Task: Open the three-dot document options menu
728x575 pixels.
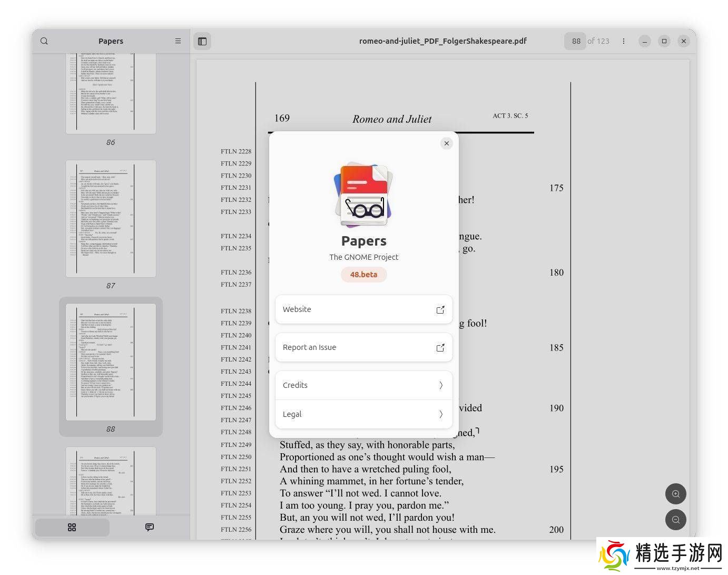Action: point(624,41)
